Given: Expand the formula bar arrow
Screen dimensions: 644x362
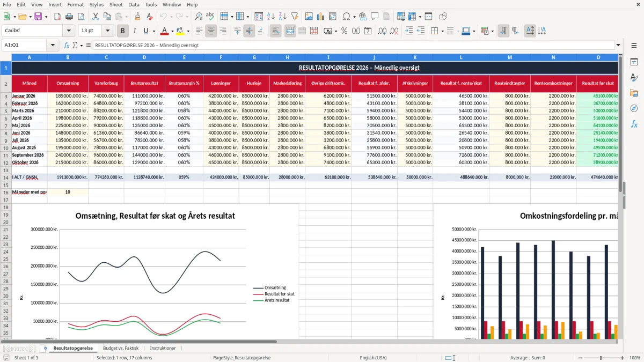Looking at the screenshot, I should (x=618, y=45).
